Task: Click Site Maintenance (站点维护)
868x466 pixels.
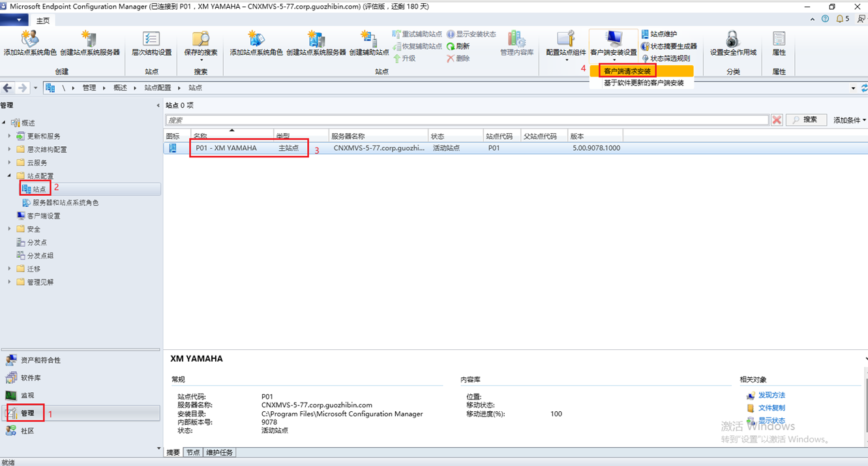Action: pos(659,34)
